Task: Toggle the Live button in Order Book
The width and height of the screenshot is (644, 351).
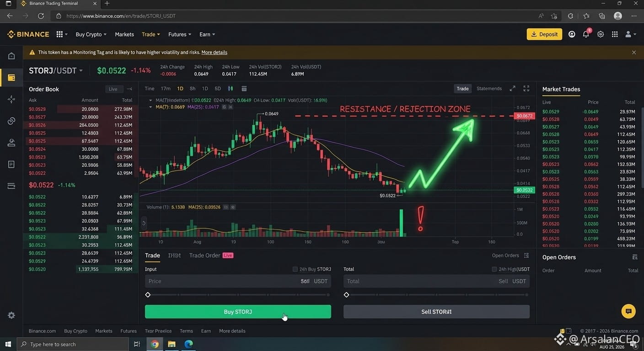Action: (x=113, y=89)
